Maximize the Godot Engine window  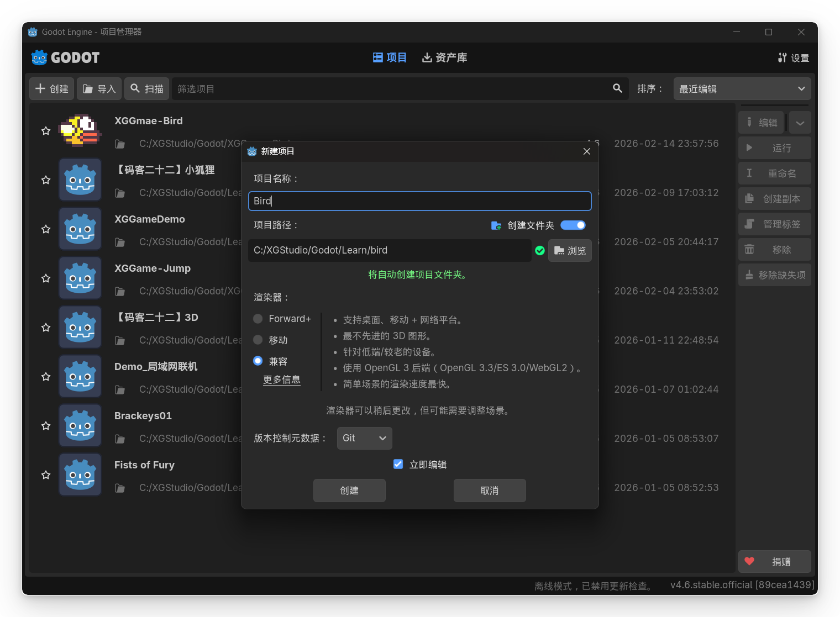[x=769, y=32]
